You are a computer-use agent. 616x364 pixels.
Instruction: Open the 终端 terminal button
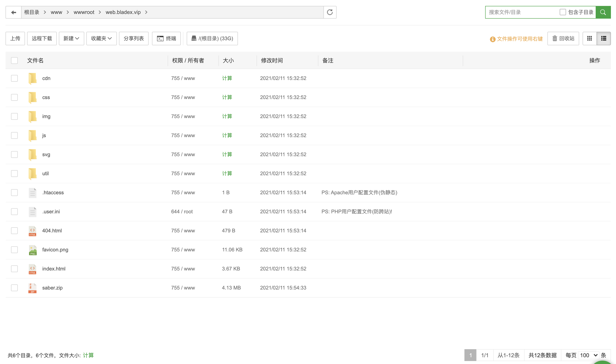(166, 39)
